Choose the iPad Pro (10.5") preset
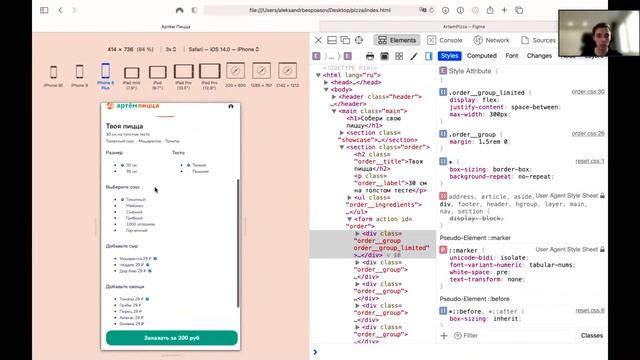This screenshot has height=360, width=640. coord(184,77)
